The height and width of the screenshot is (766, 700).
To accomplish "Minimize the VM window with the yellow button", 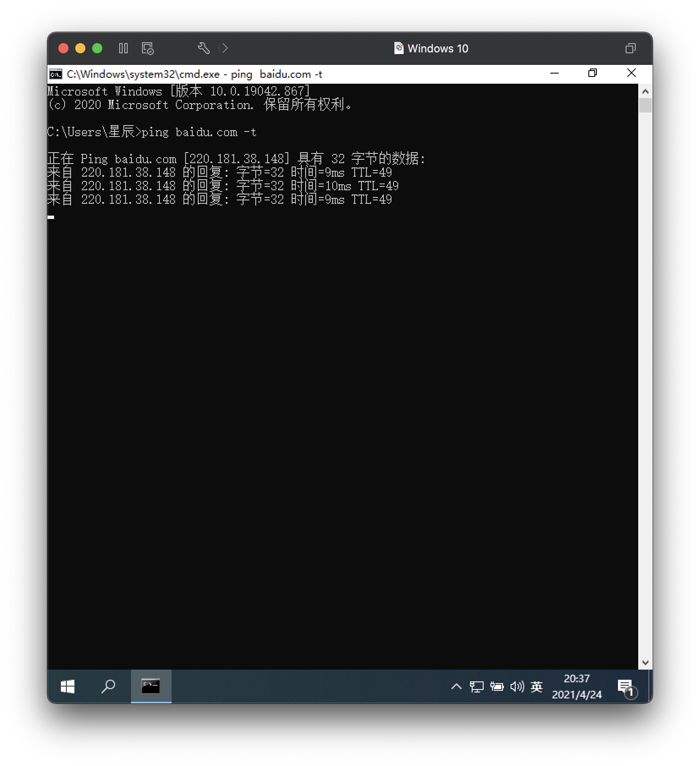I will coord(80,48).
